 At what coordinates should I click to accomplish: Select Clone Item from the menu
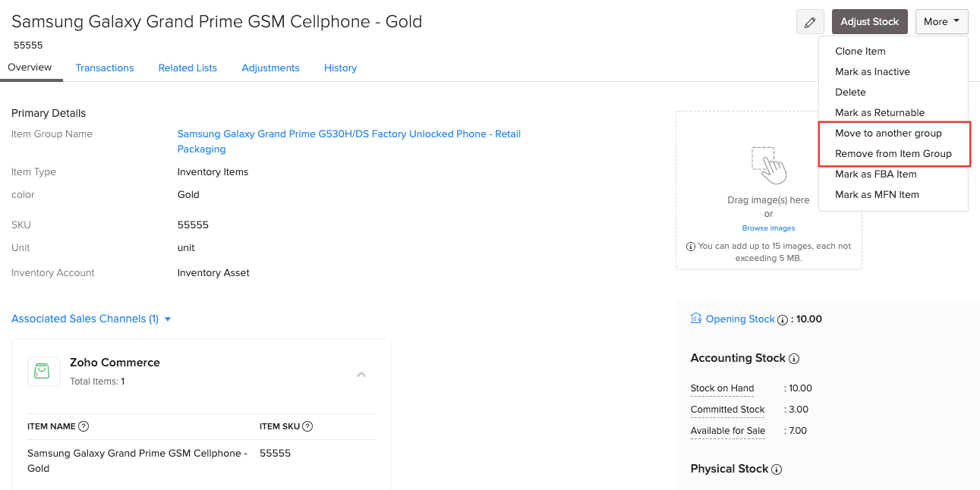(860, 51)
